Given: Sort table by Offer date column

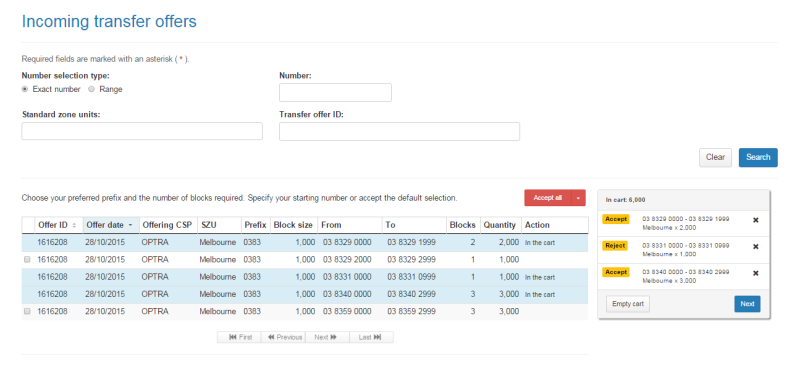Looking at the screenshot, I should (111, 225).
